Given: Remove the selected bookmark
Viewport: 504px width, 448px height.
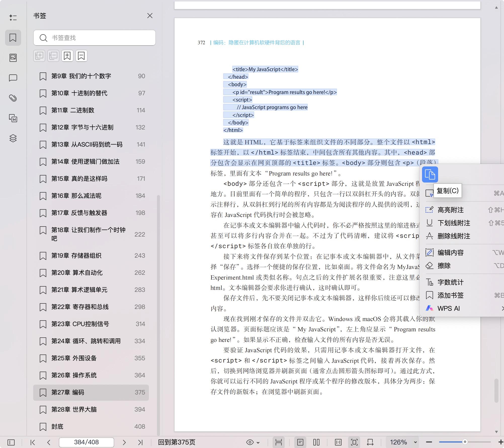Looking at the screenshot, I should (x=81, y=56).
